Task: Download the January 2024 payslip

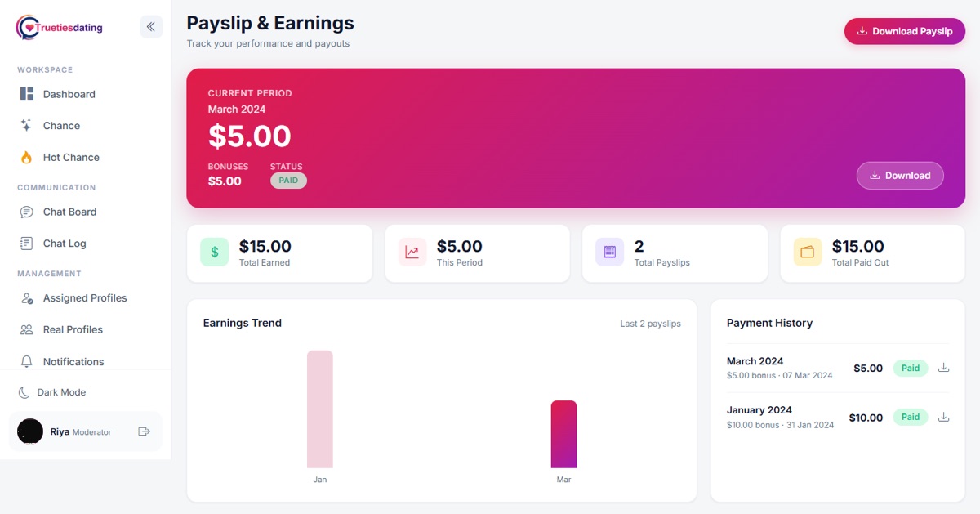Action: tap(943, 417)
